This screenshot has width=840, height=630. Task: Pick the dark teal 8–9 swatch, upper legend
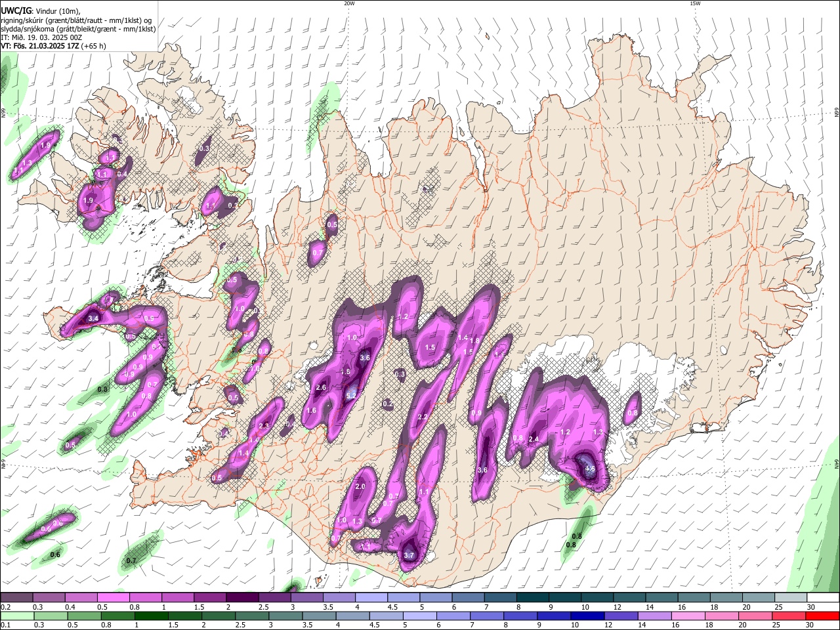pyautogui.click(x=533, y=598)
